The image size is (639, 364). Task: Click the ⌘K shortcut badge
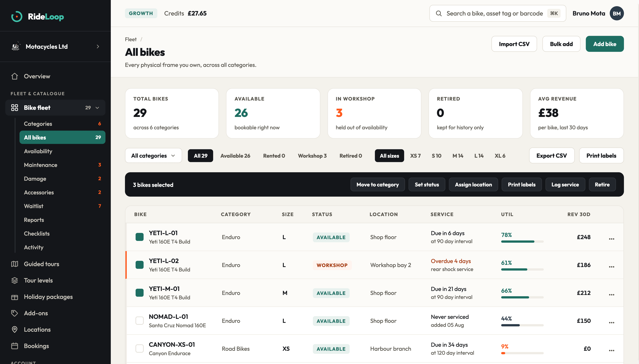click(x=554, y=13)
